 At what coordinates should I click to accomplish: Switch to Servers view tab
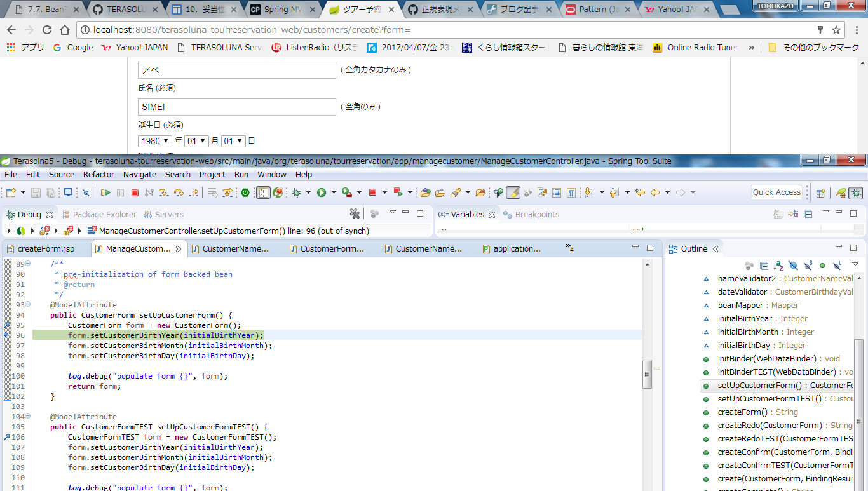pyautogui.click(x=164, y=215)
